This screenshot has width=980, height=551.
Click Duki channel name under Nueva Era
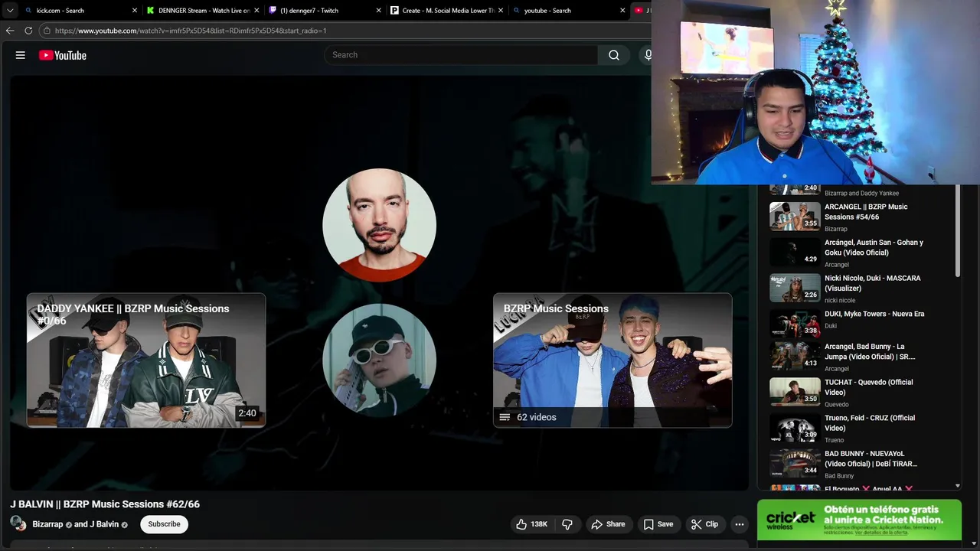tap(831, 326)
